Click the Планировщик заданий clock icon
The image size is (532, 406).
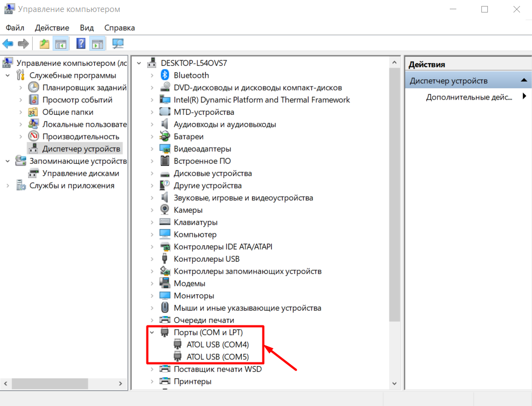coord(34,87)
